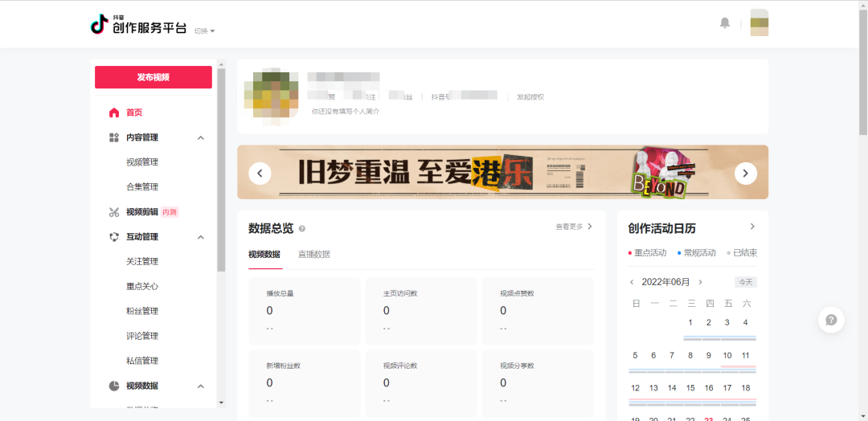This screenshot has height=421, width=868.
Task: Select the 视频数据 tab
Action: pos(264,255)
